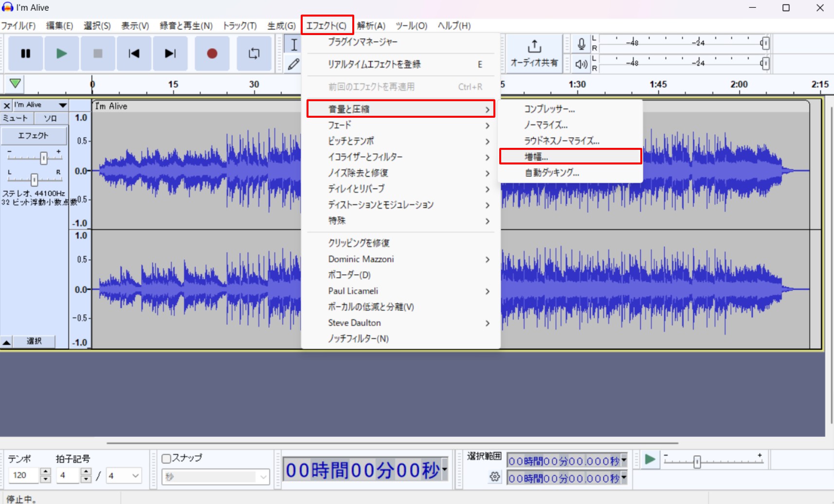The width and height of the screenshot is (834, 504).
Task: Skip to the start of the track
Action: (x=134, y=54)
